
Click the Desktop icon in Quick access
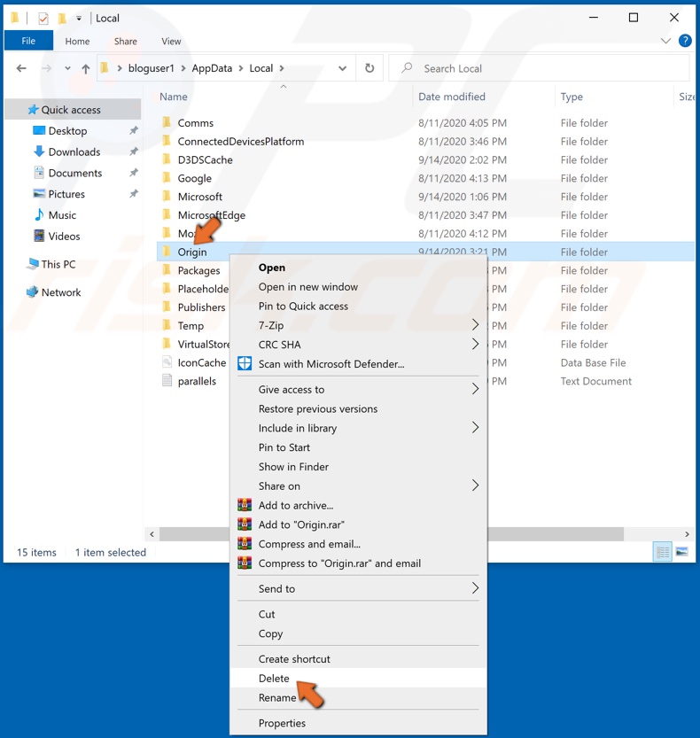pyautogui.click(x=39, y=130)
